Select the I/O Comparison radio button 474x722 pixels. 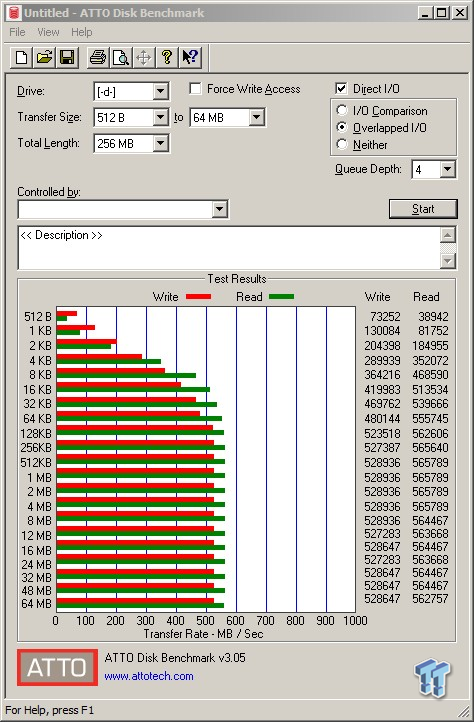click(x=342, y=111)
